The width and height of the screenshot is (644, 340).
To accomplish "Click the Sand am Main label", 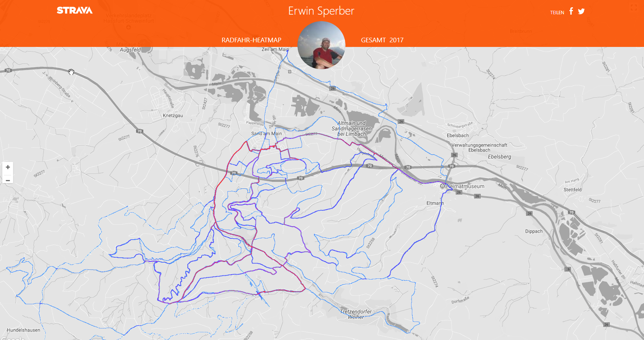I will (x=266, y=133).
